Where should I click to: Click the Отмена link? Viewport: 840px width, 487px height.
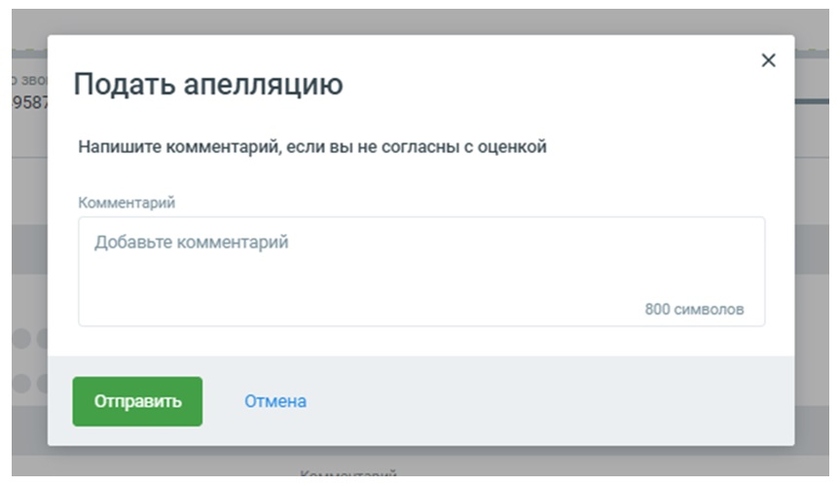point(275,401)
